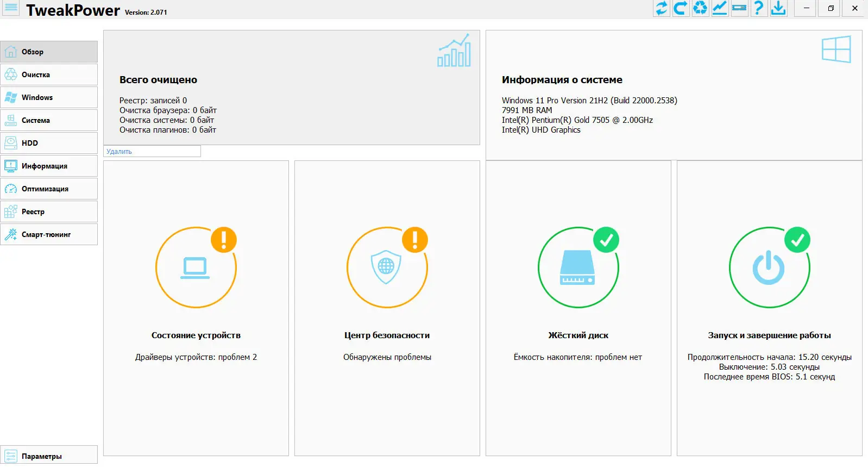Open the Центр безопасности card title
The image size is (868, 467).
pos(387,335)
